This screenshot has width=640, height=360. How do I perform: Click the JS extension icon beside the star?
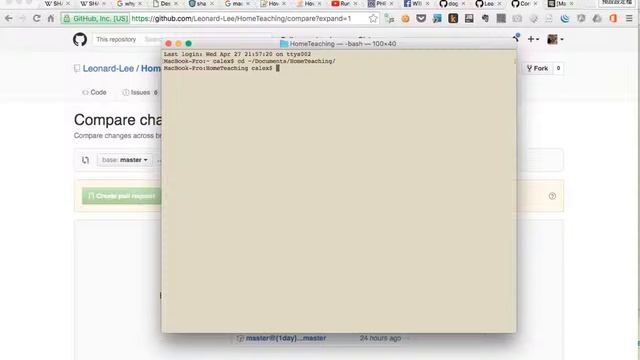pos(389,18)
